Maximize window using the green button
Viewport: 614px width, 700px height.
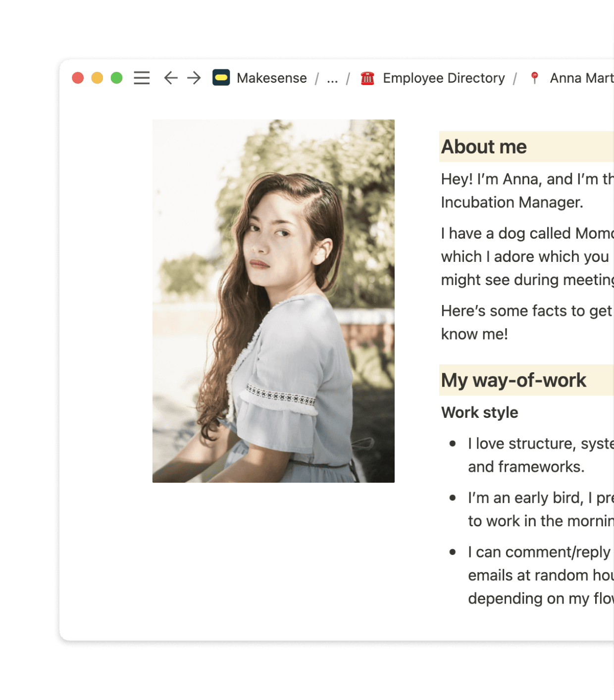pos(116,78)
